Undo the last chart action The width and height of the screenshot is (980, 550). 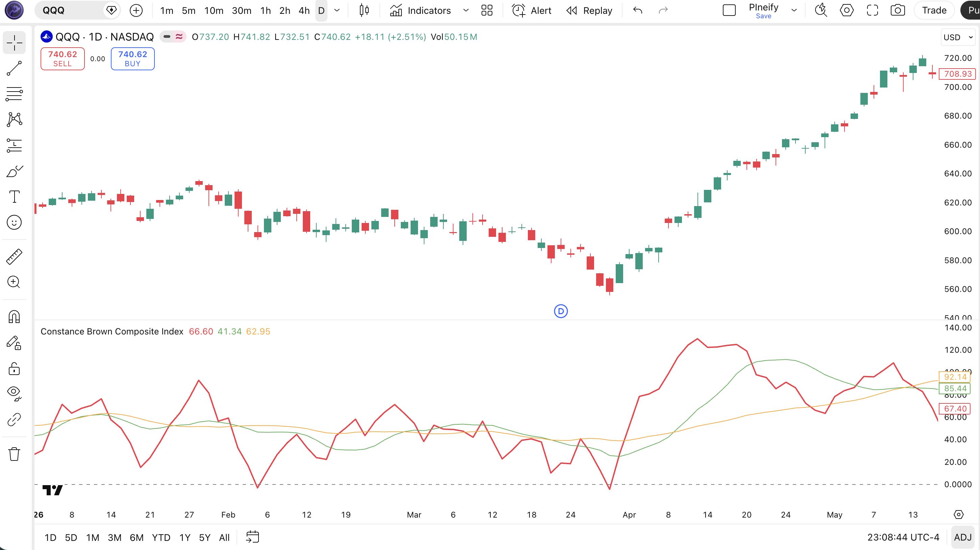point(638,10)
